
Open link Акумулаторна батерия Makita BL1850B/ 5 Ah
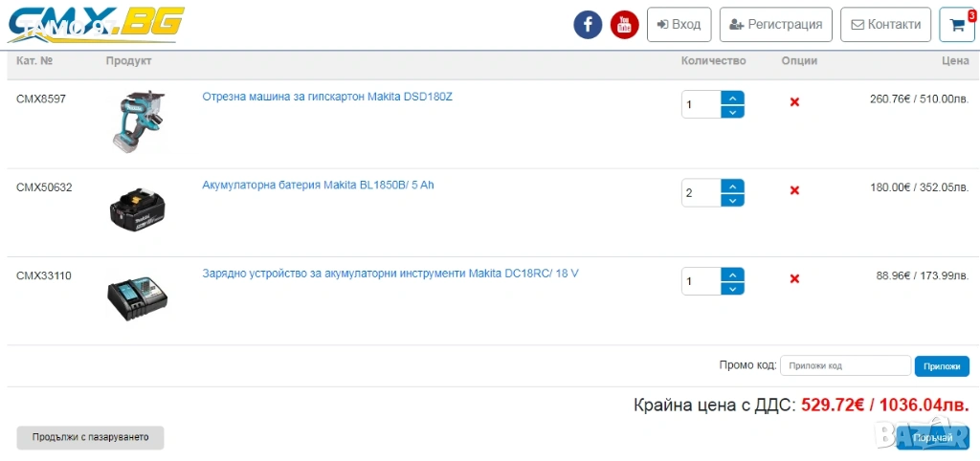pos(318,186)
